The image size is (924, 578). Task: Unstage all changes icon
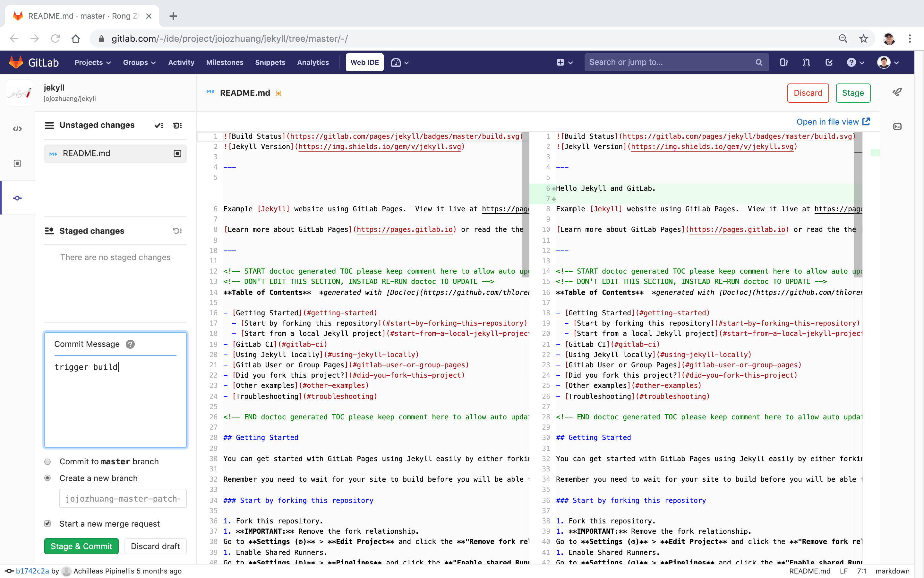pyautogui.click(x=177, y=231)
